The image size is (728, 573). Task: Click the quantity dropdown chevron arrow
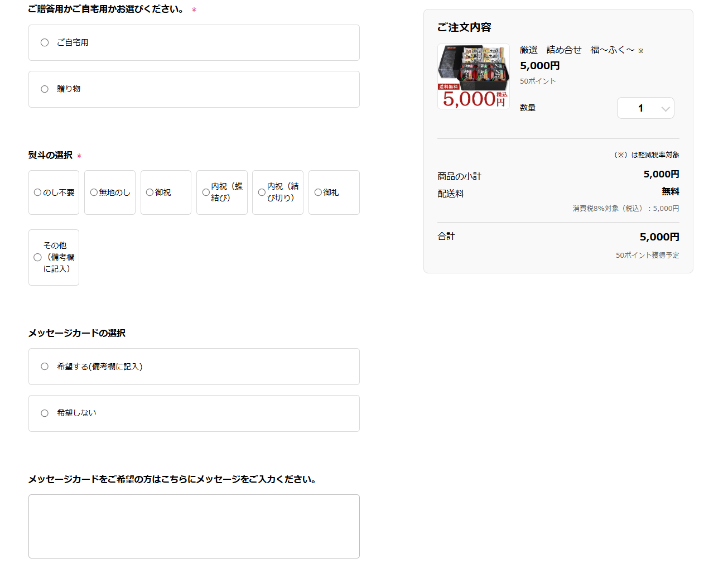[x=665, y=109]
